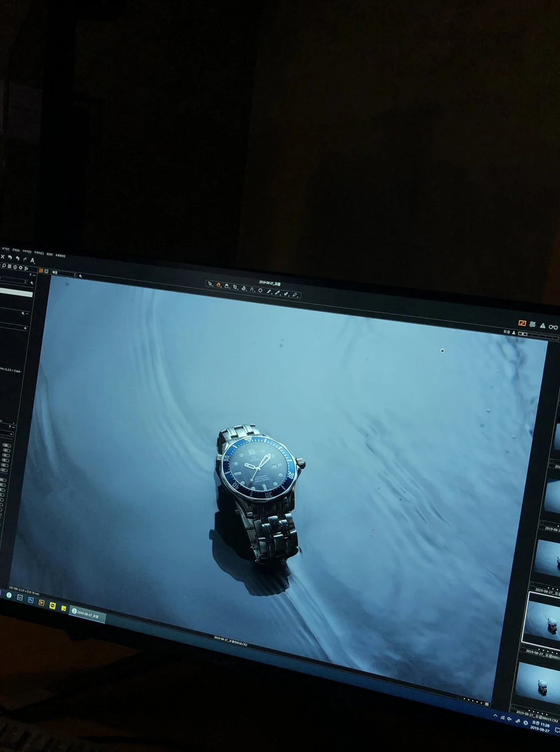Open KakaoTalk from the taskbar
560x752 pixels.
click(x=53, y=606)
